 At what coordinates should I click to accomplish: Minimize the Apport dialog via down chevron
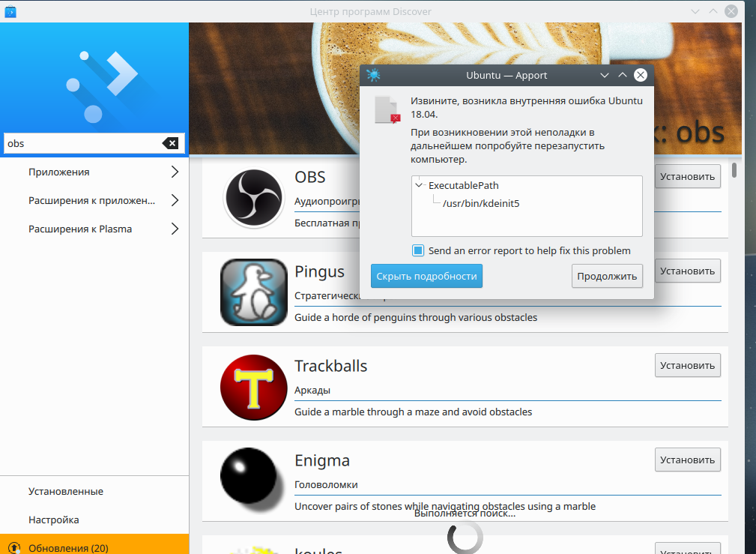click(x=604, y=75)
